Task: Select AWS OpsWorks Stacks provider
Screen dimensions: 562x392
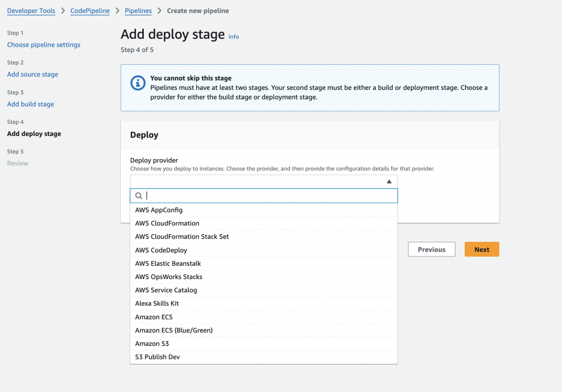Action: click(x=169, y=277)
